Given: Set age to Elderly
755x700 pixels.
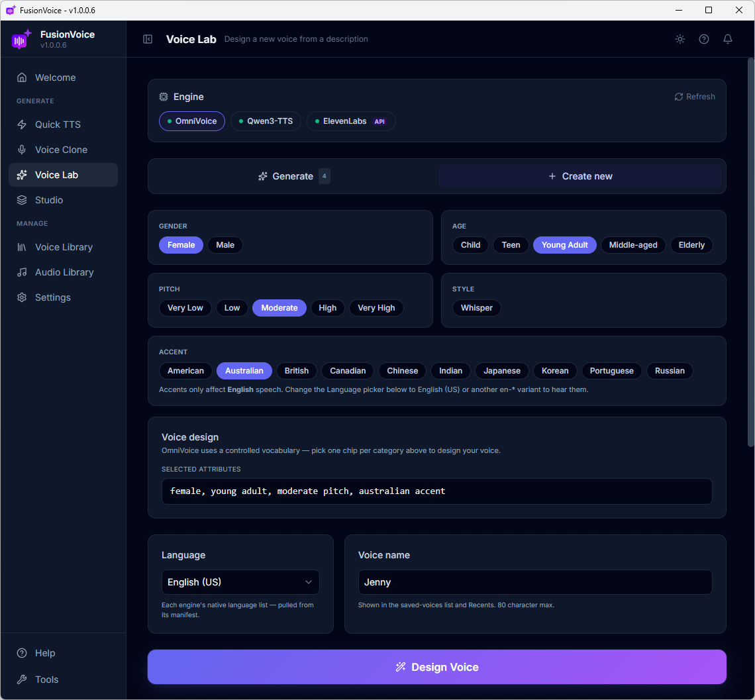Looking at the screenshot, I should click(x=691, y=245).
